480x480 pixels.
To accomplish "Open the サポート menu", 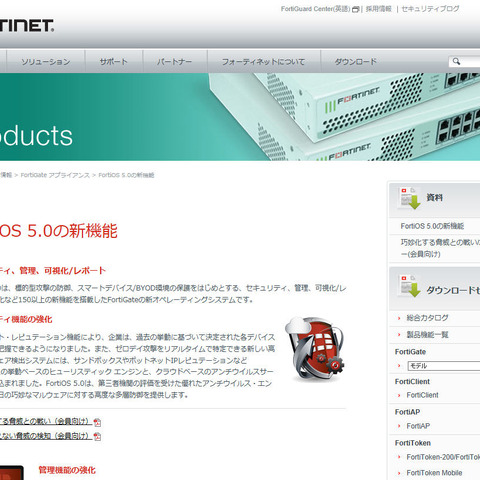I will 114,62.
